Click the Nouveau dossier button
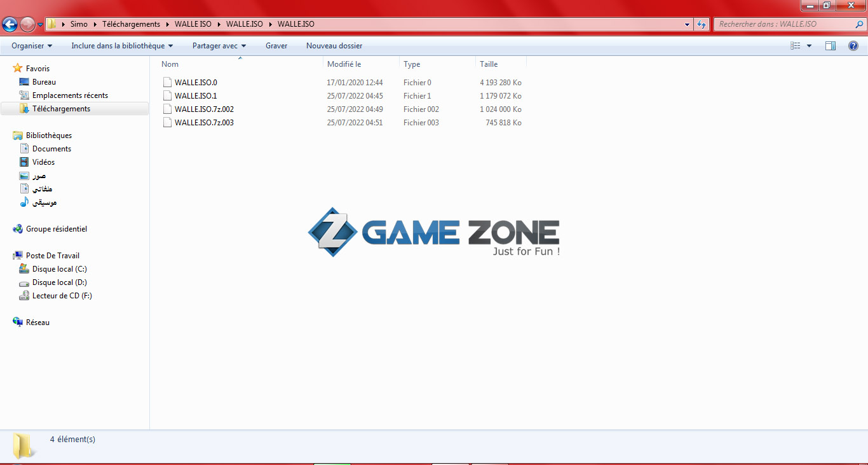 click(x=334, y=46)
